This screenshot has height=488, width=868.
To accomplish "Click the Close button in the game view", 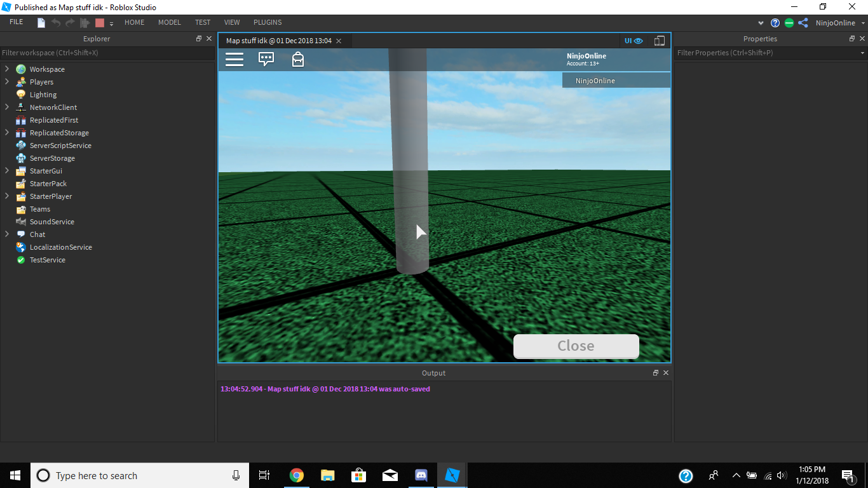I will coord(576,346).
